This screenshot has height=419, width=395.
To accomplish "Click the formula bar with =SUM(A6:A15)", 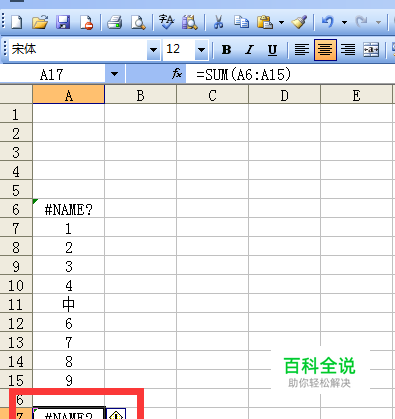I will pos(290,74).
